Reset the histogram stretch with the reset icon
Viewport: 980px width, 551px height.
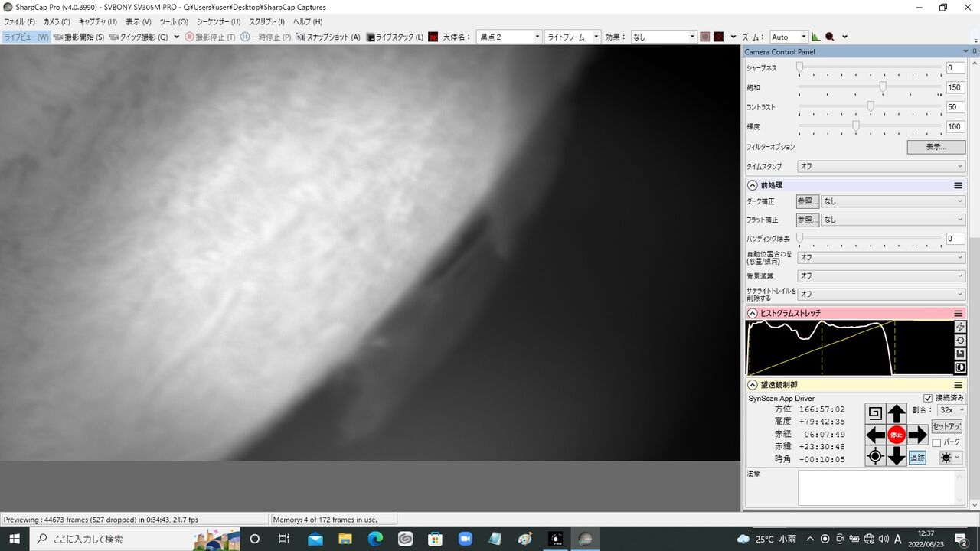coord(961,341)
